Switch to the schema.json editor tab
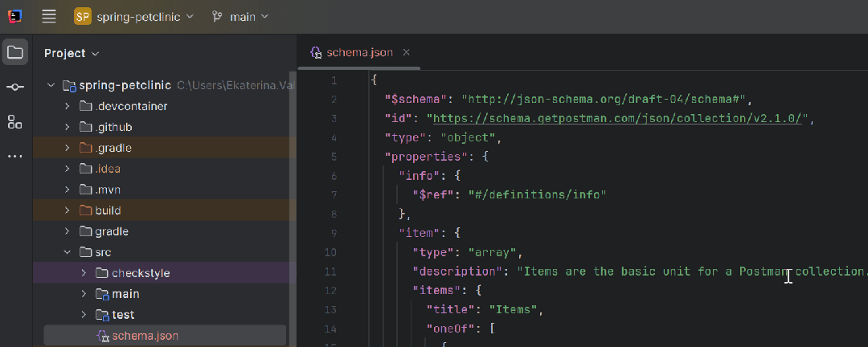This screenshot has width=868, height=347. [359, 52]
